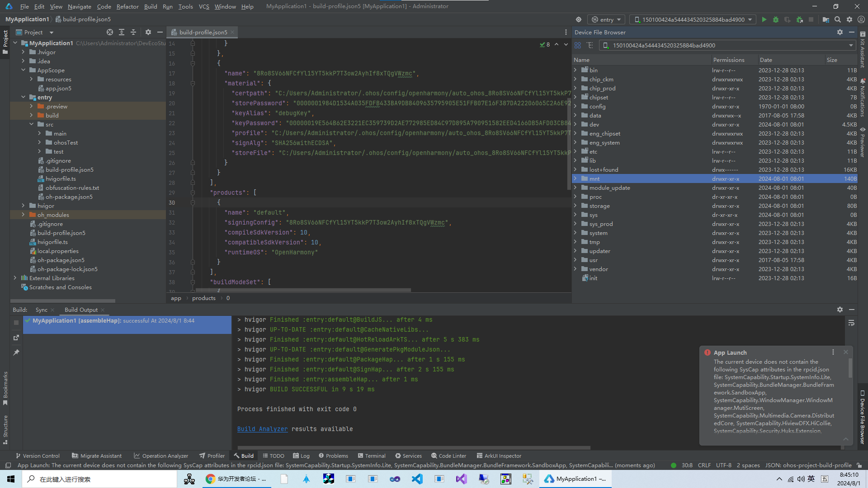
Task: Toggle tool window quick access in status bar corner
Action: [x=8, y=465]
